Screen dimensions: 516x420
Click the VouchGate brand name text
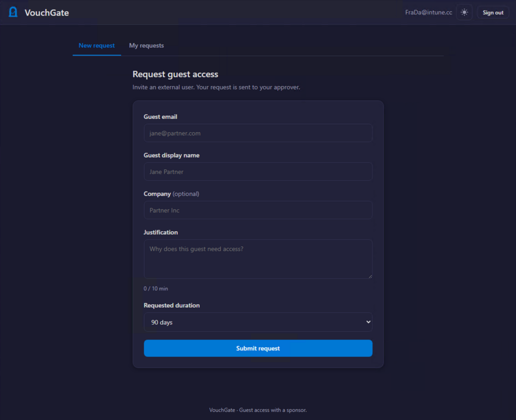(47, 13)
